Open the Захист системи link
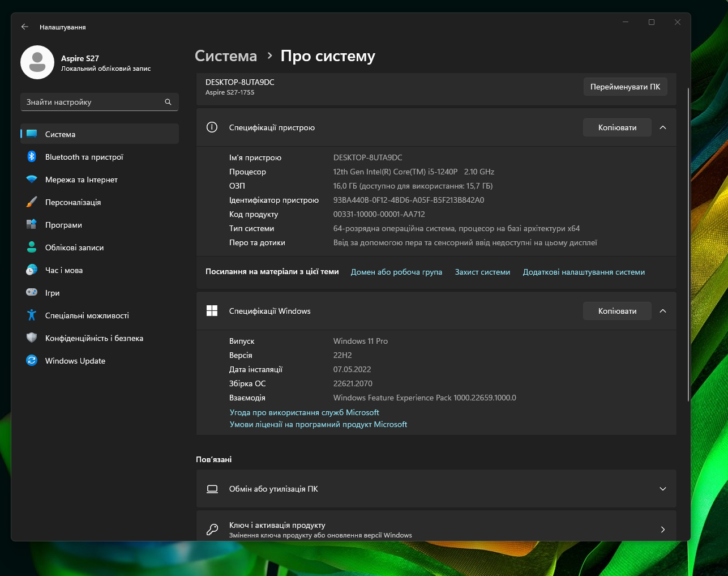This screenshot has width=728, height=576. point(482,272)
